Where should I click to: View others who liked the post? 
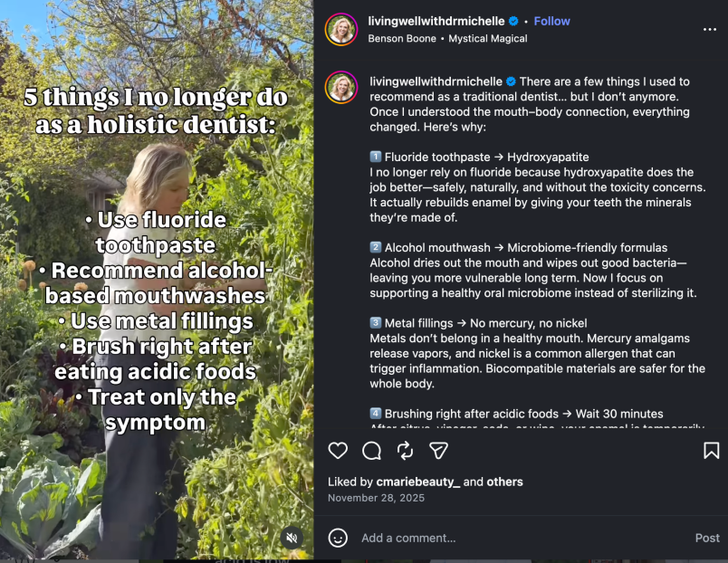(x=504, y=482)
